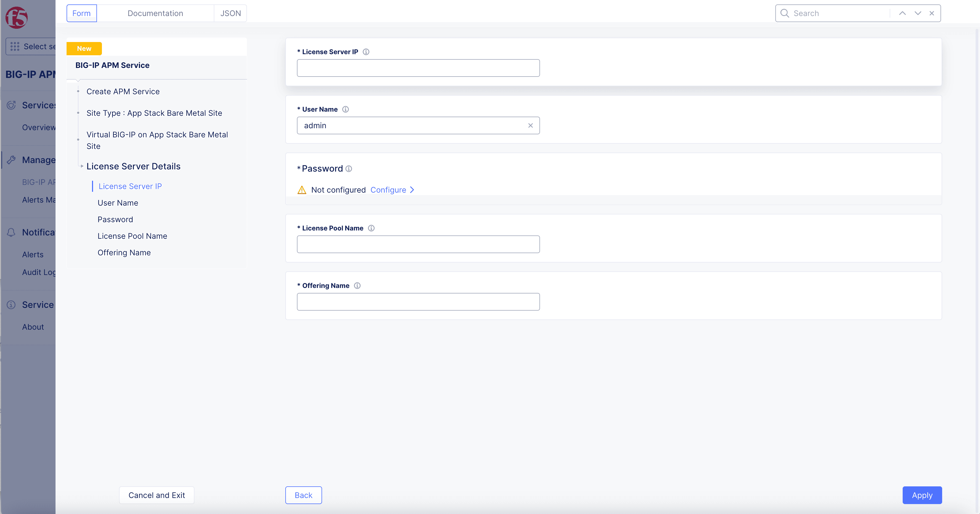This screenshot has width=980, height=514.
Task: Click the F5 logo icon
Action: pyautogui.click(x=16, y=17)
